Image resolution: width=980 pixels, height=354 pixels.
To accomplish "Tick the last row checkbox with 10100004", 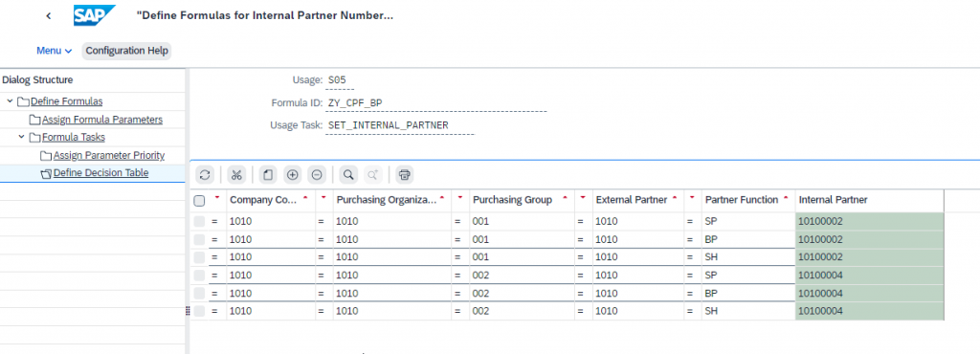I will [199, 311].
